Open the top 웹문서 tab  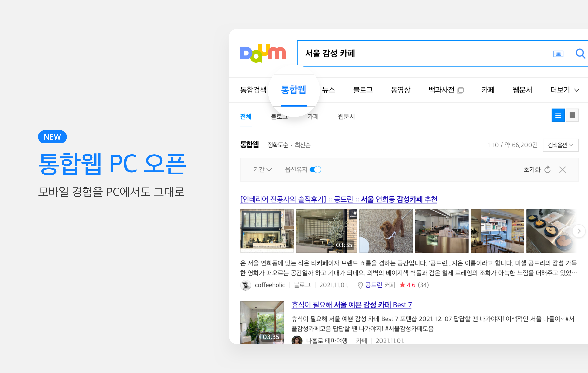coord(522,90)
